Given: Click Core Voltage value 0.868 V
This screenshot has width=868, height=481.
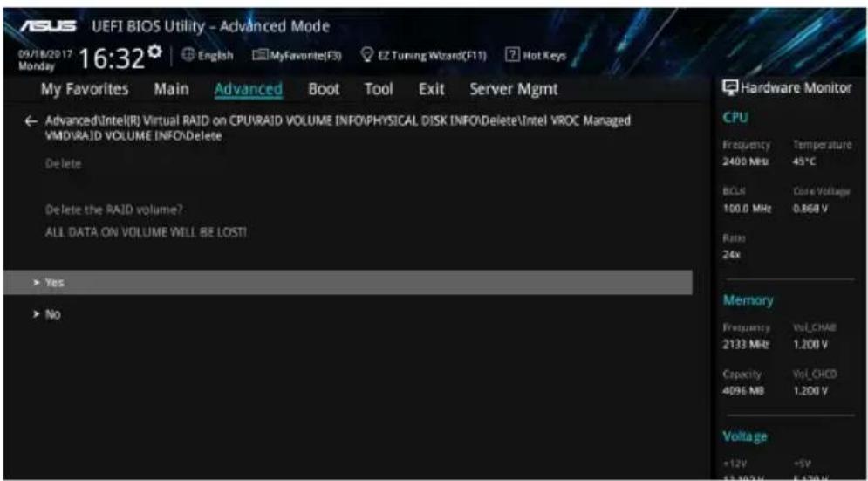Looking at the screenshot, I should pyautogui.click(x=811, y=209).
